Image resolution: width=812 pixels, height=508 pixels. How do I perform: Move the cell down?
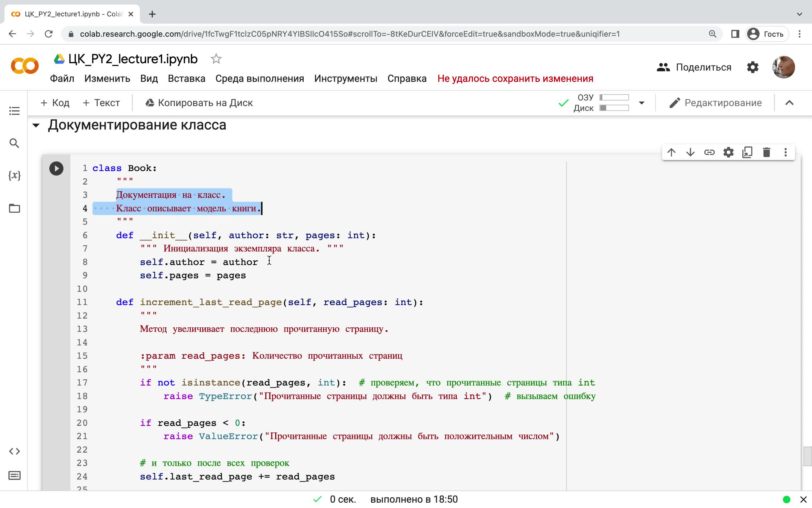click(x=690, y=152)
